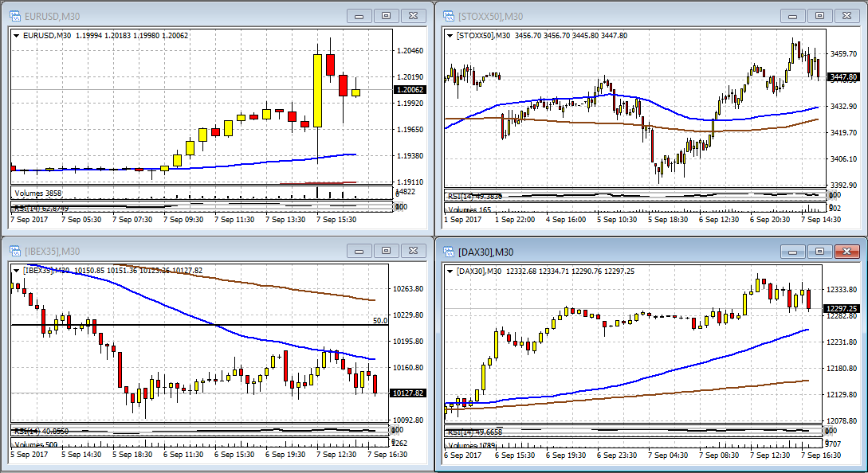Select EURUSD current price label 1.20062
The image size is (868, 473).
click(410, 90)
